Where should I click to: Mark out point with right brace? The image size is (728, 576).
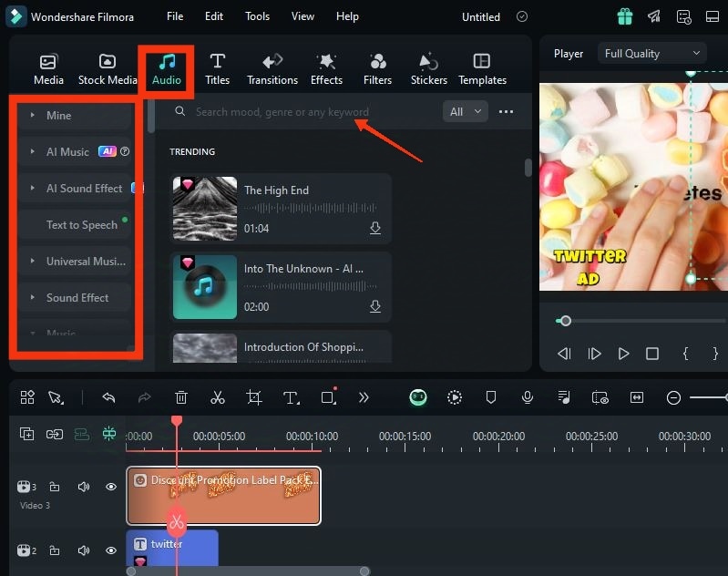[715, 354]
